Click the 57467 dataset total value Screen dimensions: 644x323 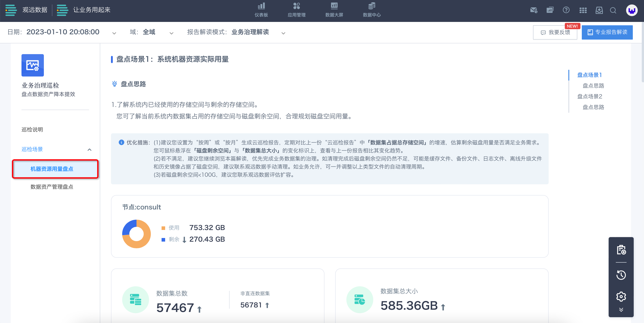coord(175,308)
